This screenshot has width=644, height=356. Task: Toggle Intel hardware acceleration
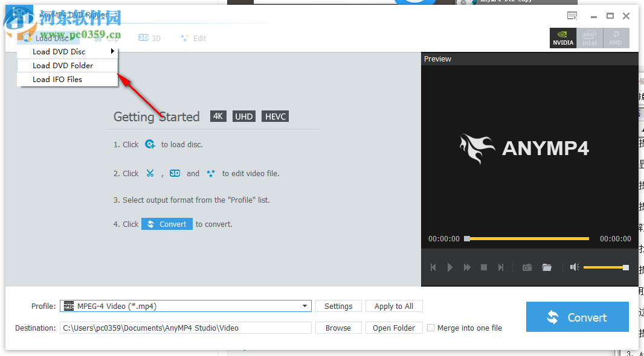590,38
